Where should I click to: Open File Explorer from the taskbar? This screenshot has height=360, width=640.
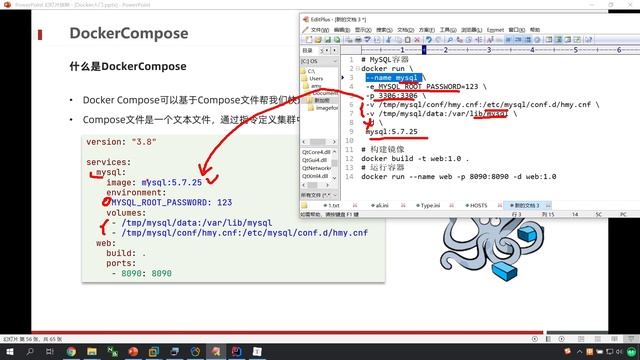tap(92, 351)
